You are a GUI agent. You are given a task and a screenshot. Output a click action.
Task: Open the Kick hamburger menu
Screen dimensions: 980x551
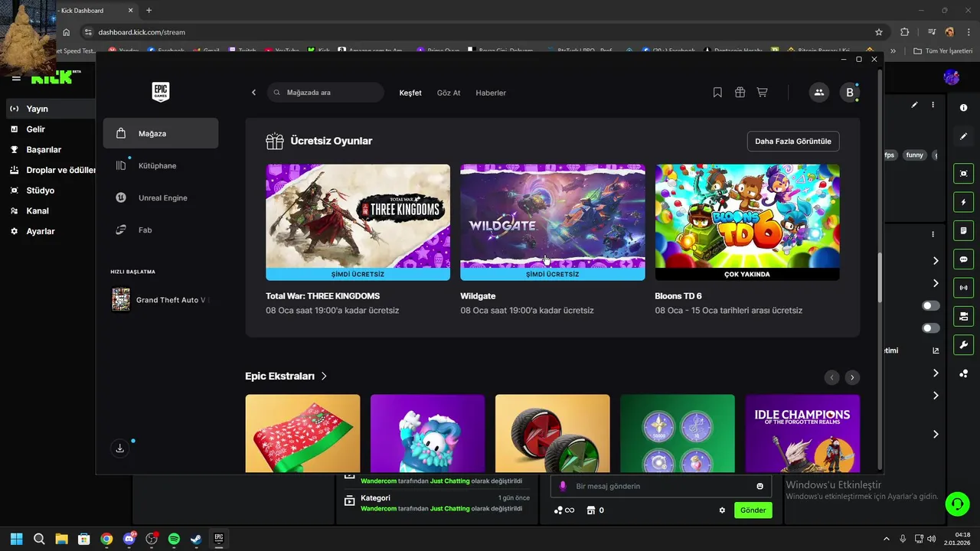click(x=16, y=78)
